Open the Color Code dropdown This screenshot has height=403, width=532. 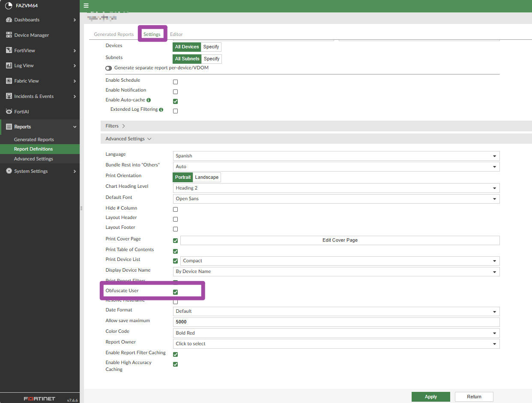336,333
